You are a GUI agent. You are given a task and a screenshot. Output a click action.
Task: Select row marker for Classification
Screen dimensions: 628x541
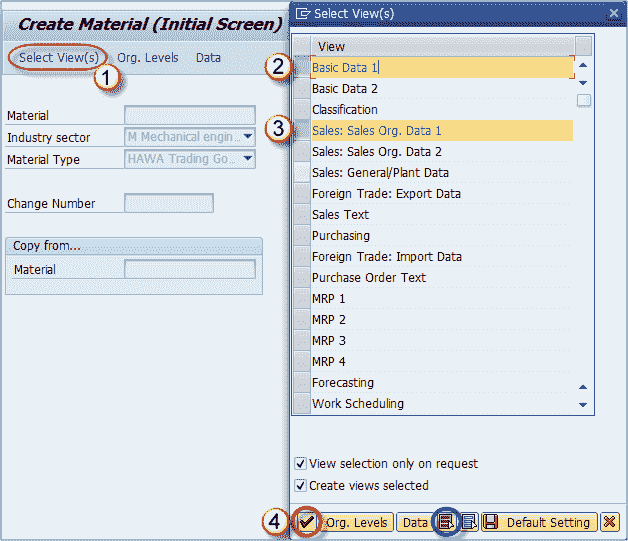(x=302, y=109)
